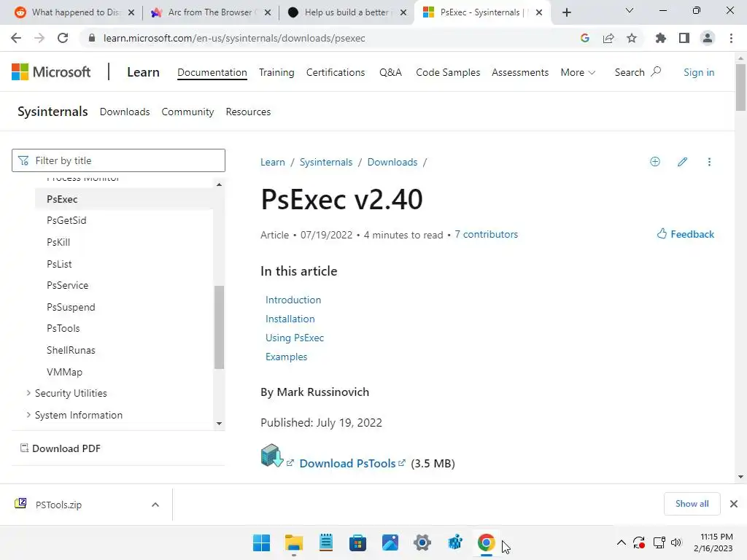This screenshot has width=747, height=560.
Task: Open the Training nav item
Action: (x=276, y=72)
